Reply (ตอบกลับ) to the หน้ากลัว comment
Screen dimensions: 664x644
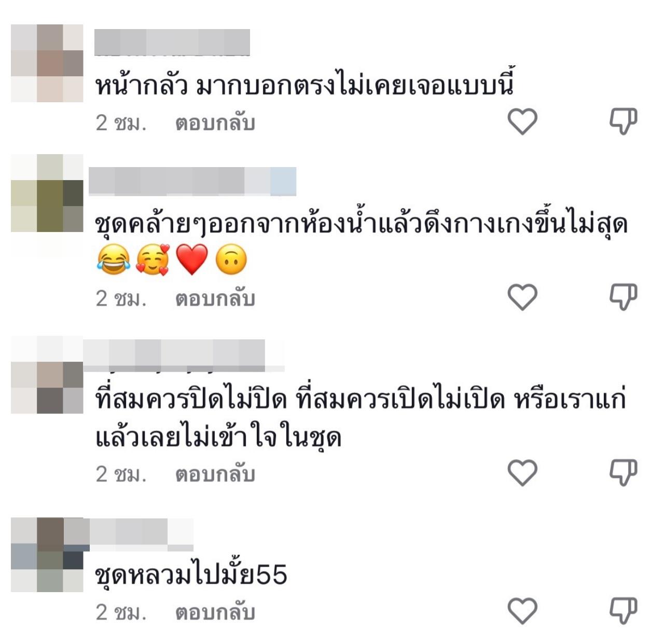coord(215,123)
